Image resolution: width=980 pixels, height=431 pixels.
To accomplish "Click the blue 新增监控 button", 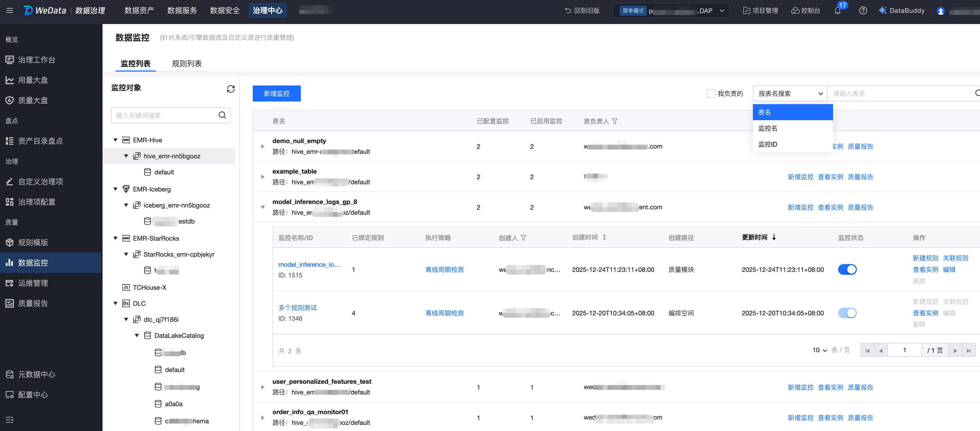I will 277,93.
